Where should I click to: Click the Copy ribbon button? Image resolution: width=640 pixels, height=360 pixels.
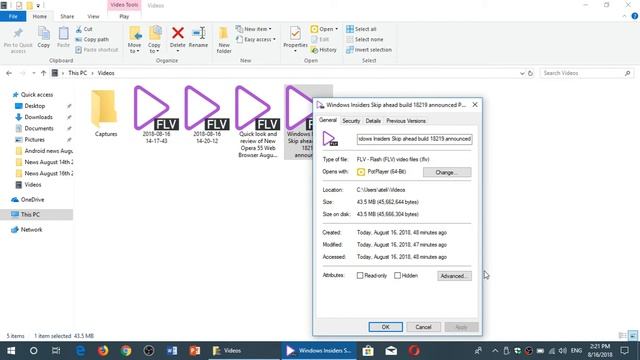click(44, 38)
